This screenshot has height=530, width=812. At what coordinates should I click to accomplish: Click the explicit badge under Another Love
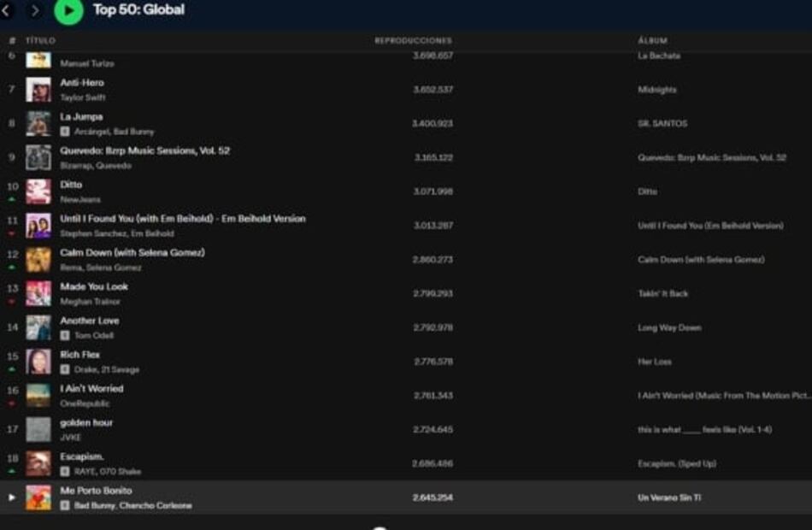pos(65,335)
